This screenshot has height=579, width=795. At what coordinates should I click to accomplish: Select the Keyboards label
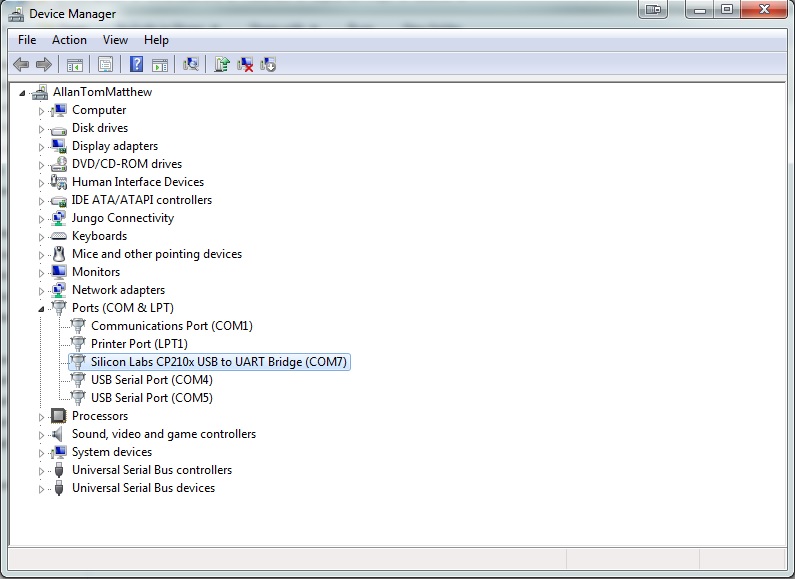pos(99,236)
